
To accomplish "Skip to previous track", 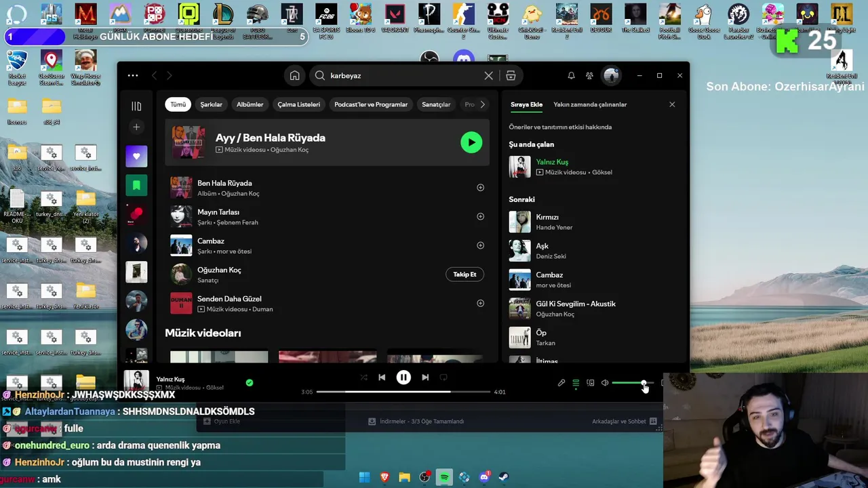I will [382, 378].
